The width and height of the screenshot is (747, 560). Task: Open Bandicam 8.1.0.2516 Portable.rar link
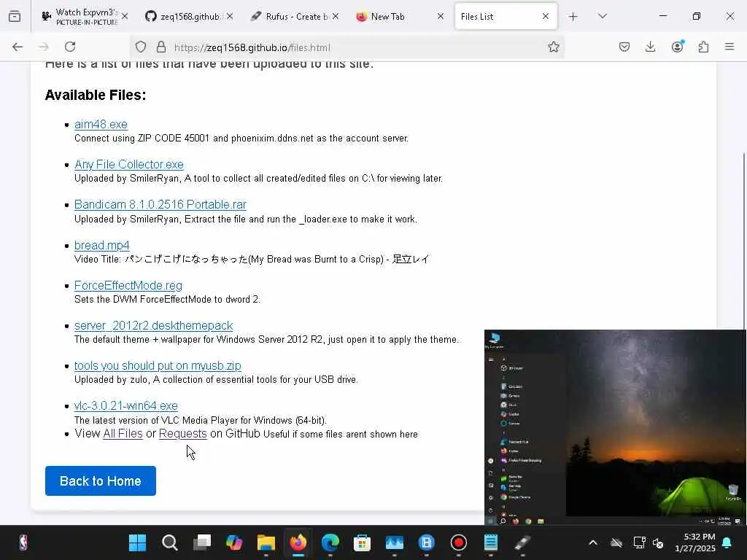coord(160,204)
